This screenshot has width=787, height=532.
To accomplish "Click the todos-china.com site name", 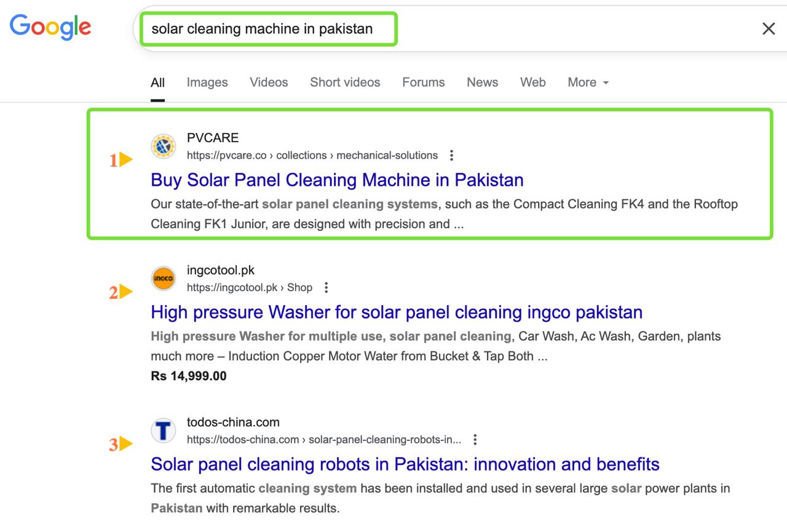I will pyautogui.click(x=233, y=423).
